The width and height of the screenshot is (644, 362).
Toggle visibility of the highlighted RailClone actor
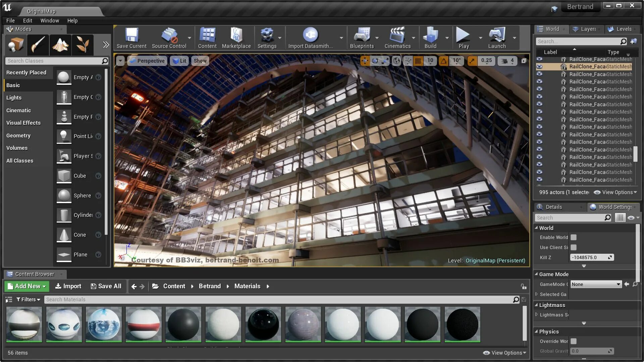coord(539,67)
